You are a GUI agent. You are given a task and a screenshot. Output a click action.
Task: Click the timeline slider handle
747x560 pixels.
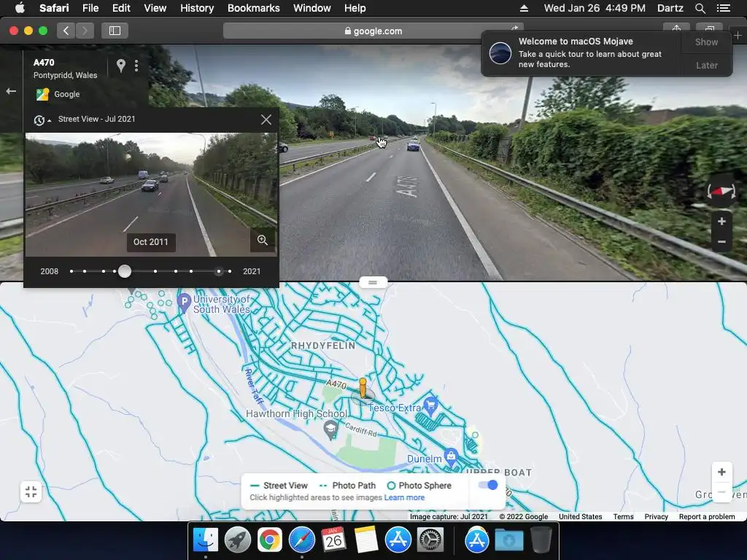(124, 271)
